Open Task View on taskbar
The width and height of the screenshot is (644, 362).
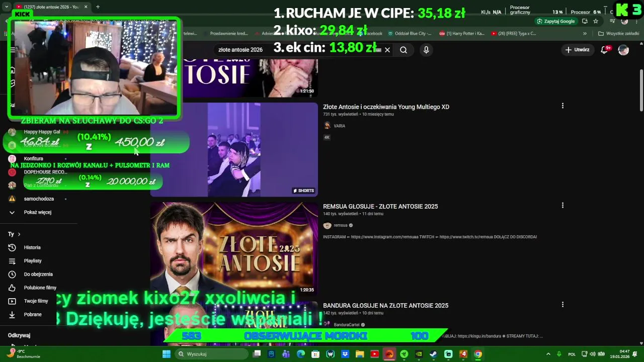(257, 354)
